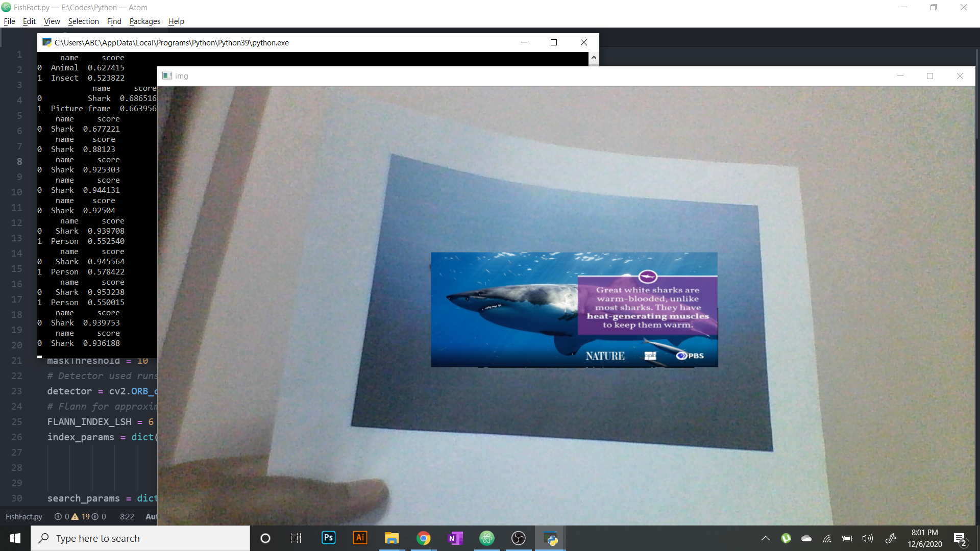The image size is (980, 551).
Task: Click the linter warnings count icon
Action: click(76, 517)
